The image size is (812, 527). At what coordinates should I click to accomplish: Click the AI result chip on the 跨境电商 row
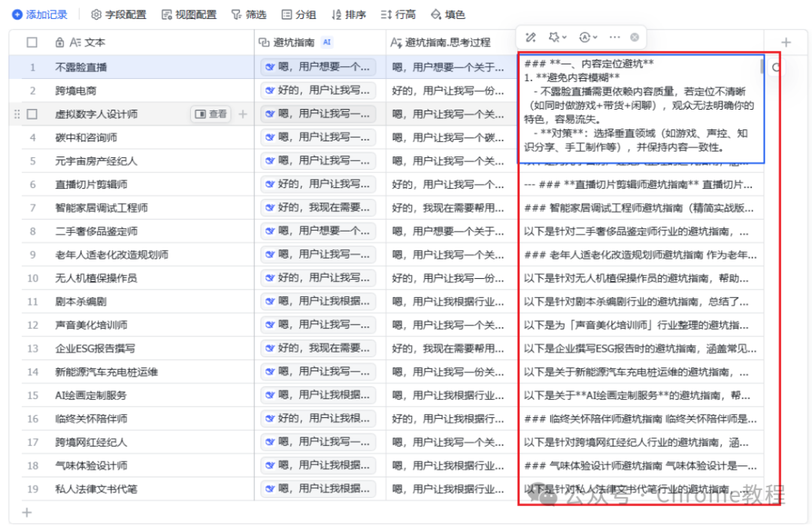(318, 91)
